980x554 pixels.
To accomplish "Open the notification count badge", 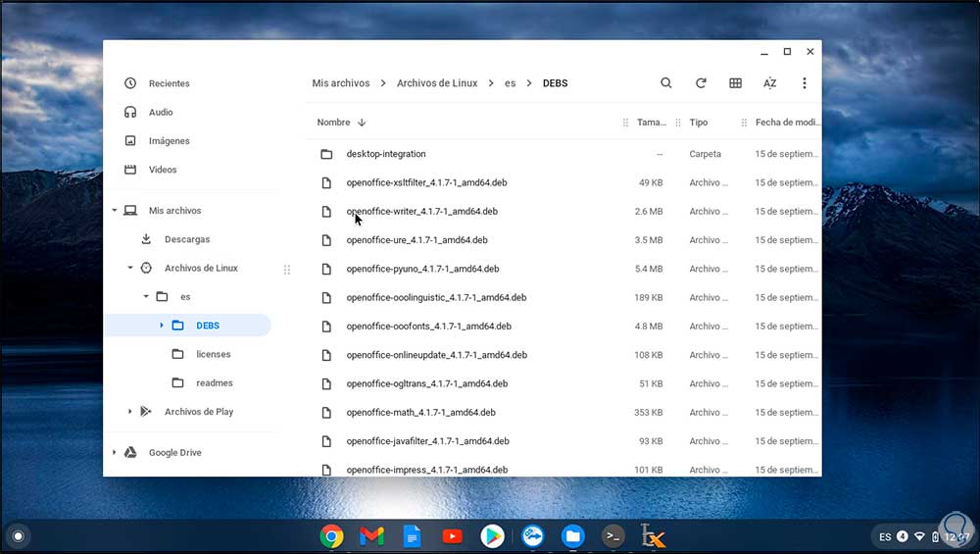I will point(902,536).
